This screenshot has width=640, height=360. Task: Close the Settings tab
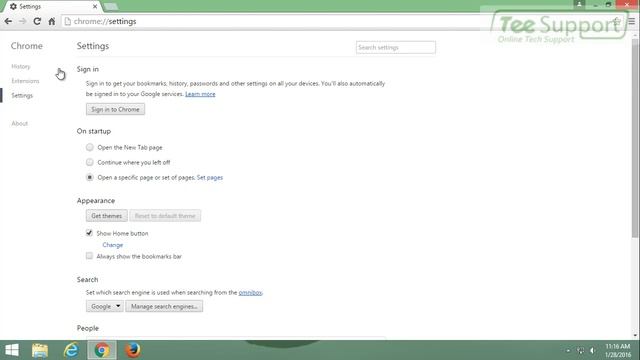[95, 7]
